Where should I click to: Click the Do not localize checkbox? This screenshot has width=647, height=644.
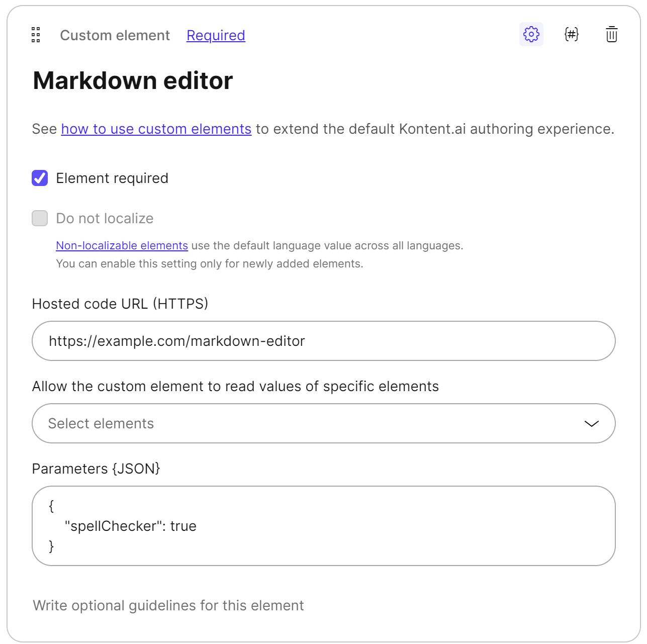(x=40, y=218)
